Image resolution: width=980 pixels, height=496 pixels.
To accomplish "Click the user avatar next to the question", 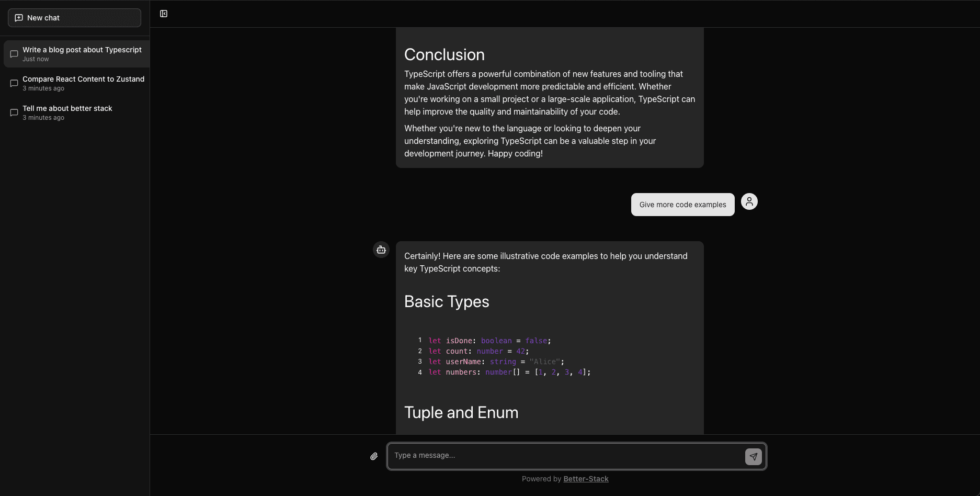I will coord(749,201).
